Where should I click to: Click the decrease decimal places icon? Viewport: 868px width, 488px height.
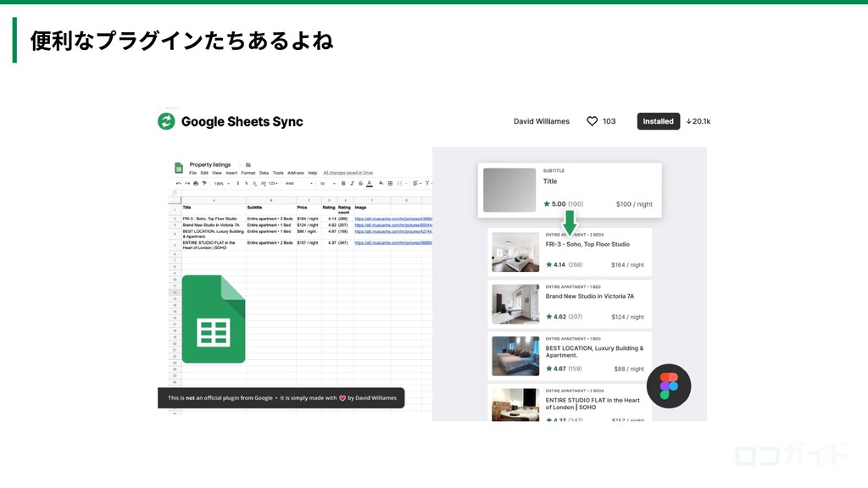point(254,184)
